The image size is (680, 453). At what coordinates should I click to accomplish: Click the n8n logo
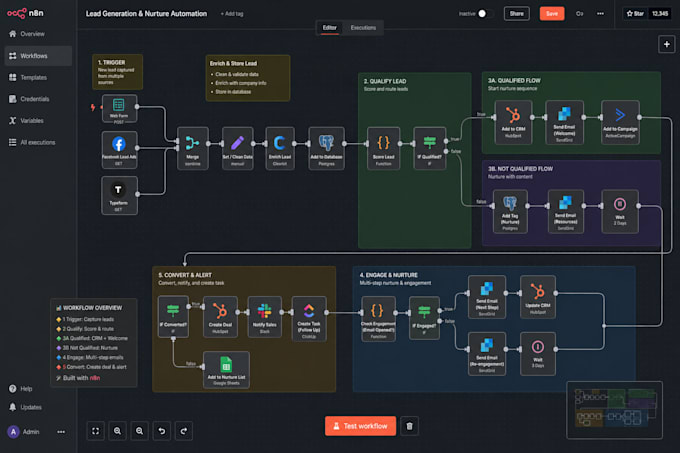(25, 13)
